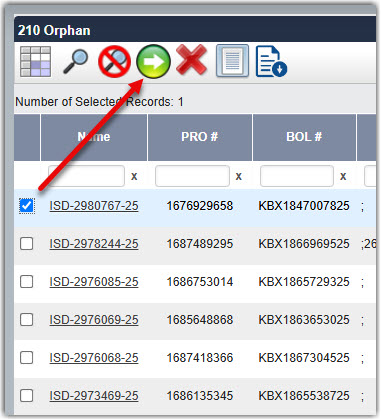Open record ISD-2976069-25 link
The image size is (381, 420).
pyautogui.click(x=94, y=320)
